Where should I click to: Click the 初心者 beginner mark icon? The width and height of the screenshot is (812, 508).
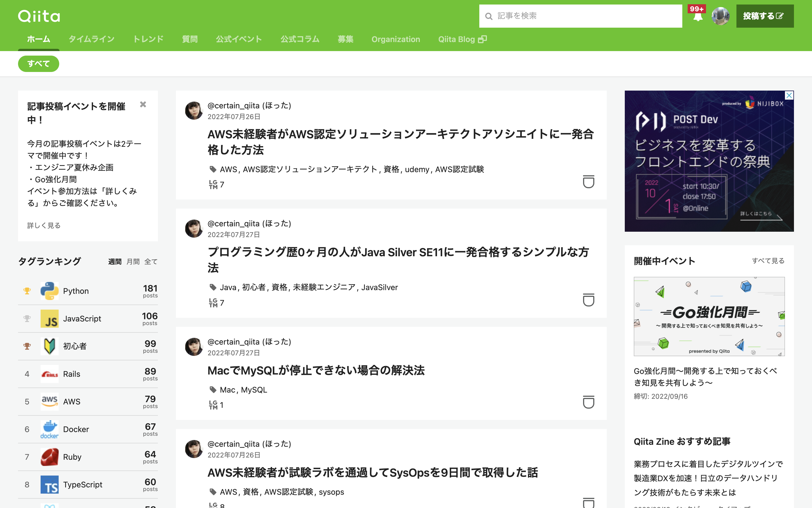[x=49, y=346]
